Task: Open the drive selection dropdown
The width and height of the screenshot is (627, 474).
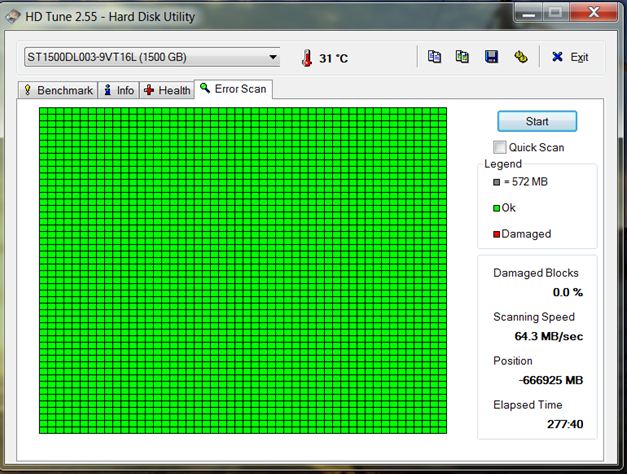Action: coord(152,57)
